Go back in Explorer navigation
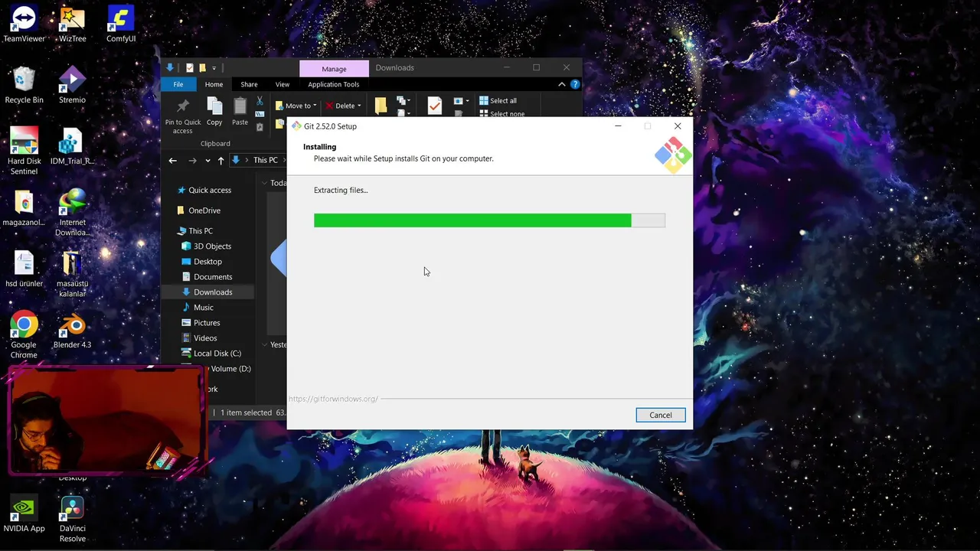The width and height of the screenshot is (980, 551). click(173, 160)
